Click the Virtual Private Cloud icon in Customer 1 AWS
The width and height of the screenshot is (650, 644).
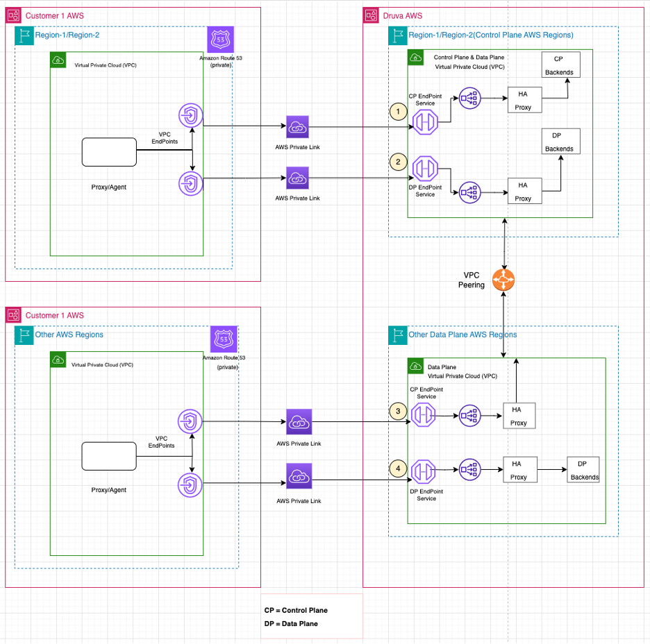58,60
